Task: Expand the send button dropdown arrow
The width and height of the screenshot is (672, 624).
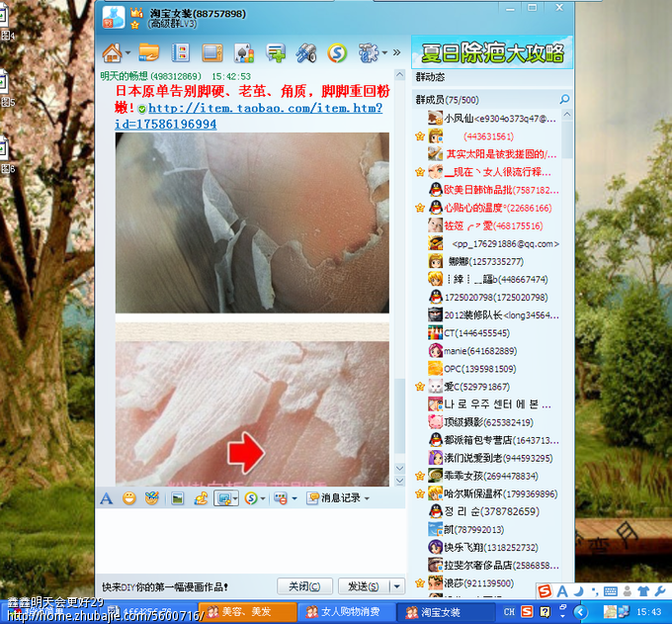Action: [397, 586]
